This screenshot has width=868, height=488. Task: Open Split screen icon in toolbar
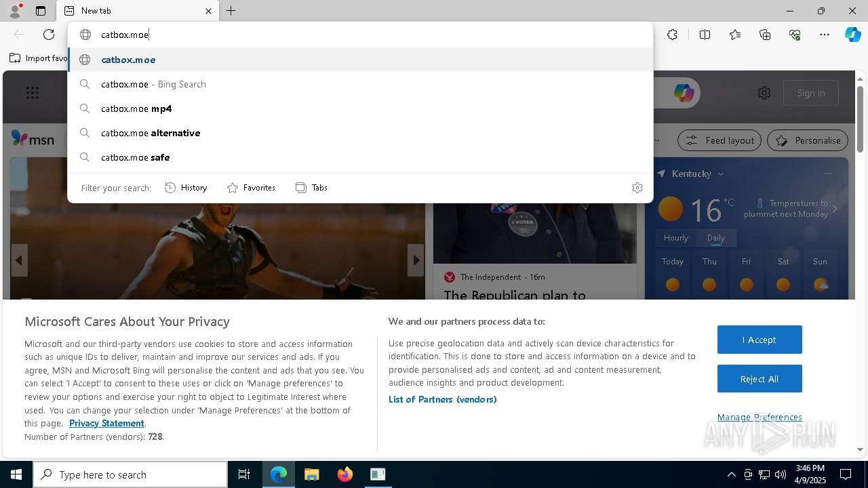coord(705,35)
